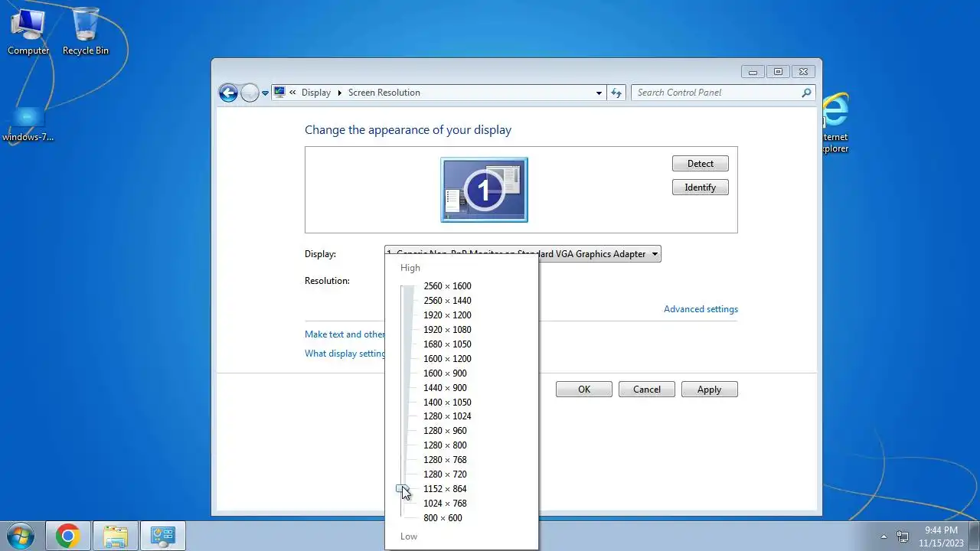
Task: Choose 1024 × 768 resolution
Action: 445,504
